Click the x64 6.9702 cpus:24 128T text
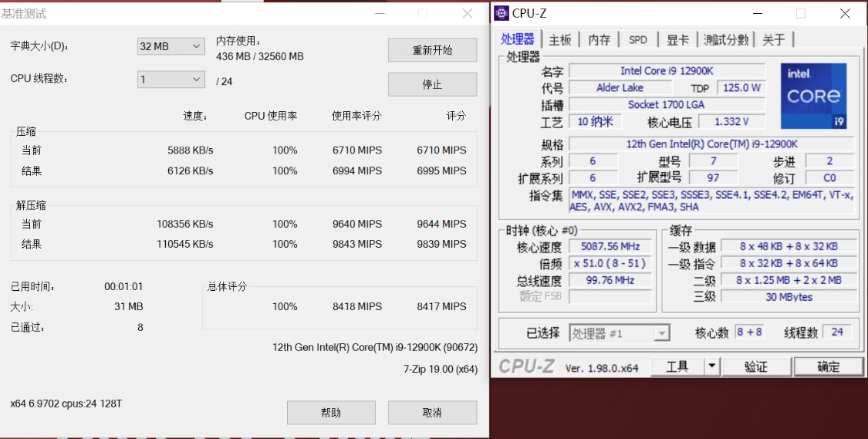Image resolution: width=868 pixels, height=439 pixels. pyautogui.click(x=66, y=404)
